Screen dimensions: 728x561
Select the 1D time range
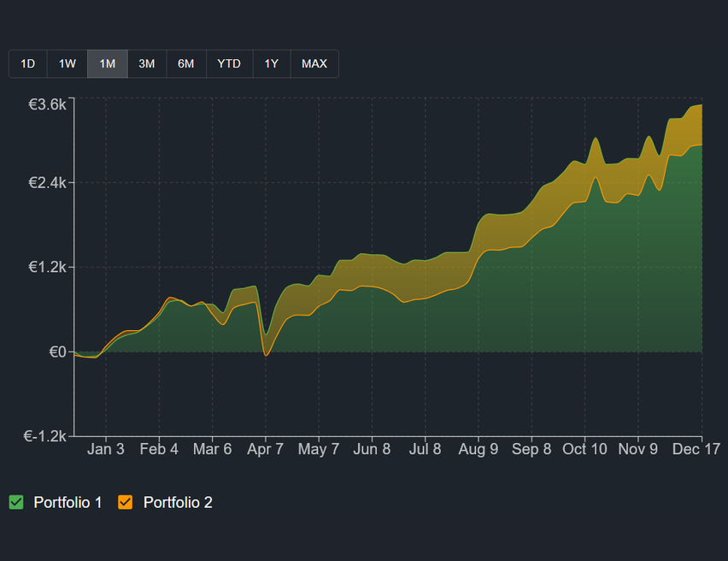[x=27, y=63]
